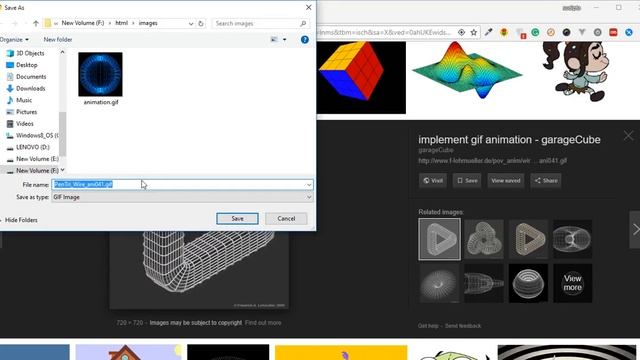Click the colorful 3D surface plot image
This screenshot has width=640, height=360.
467,71
